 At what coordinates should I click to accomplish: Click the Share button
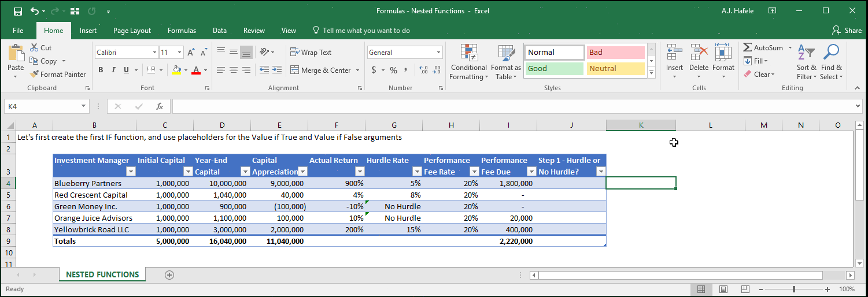point(847,31)
